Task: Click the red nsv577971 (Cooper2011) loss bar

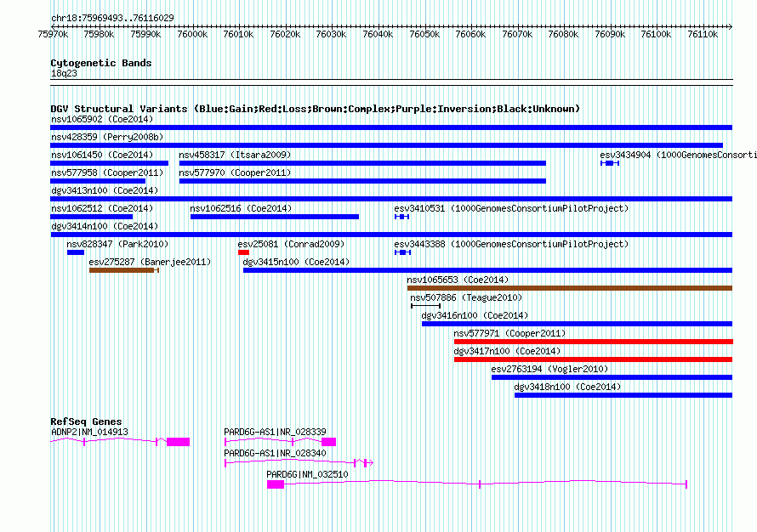Action: (594, 342)
